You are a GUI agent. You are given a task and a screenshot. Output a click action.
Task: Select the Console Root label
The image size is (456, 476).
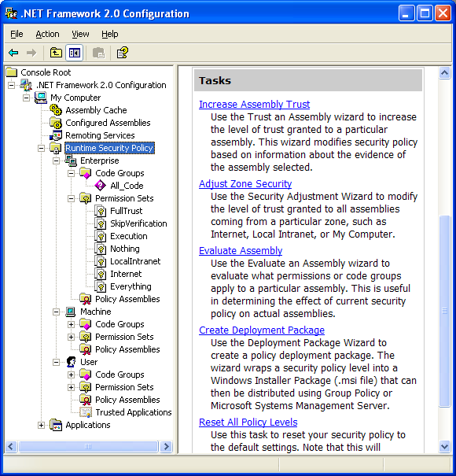pyautogui.click(x=46, y=72)
